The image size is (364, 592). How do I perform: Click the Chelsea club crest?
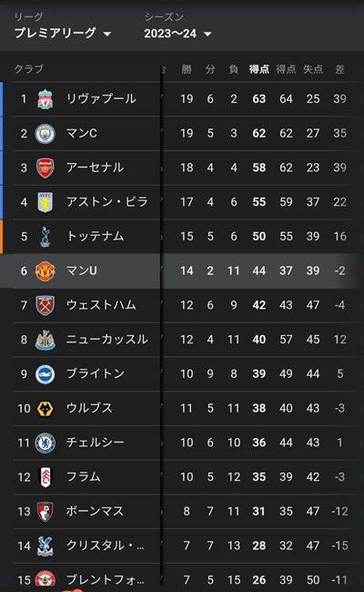click(45, 443)
